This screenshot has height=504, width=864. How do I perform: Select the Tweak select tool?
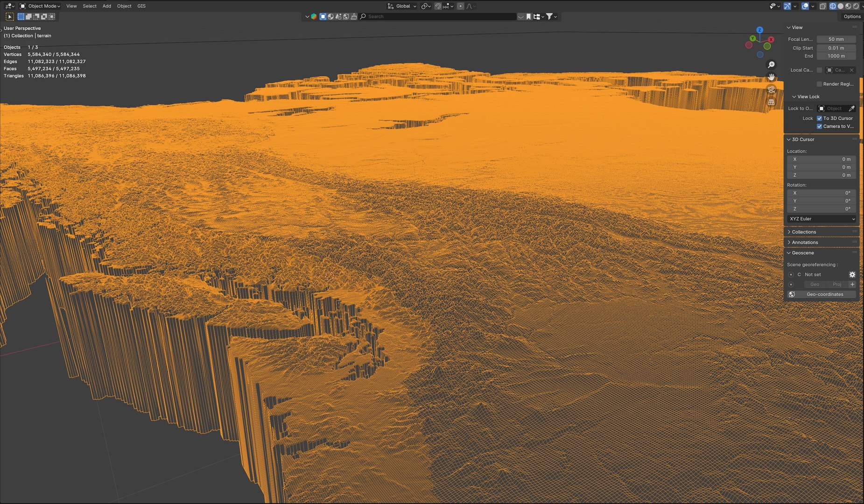10,16
